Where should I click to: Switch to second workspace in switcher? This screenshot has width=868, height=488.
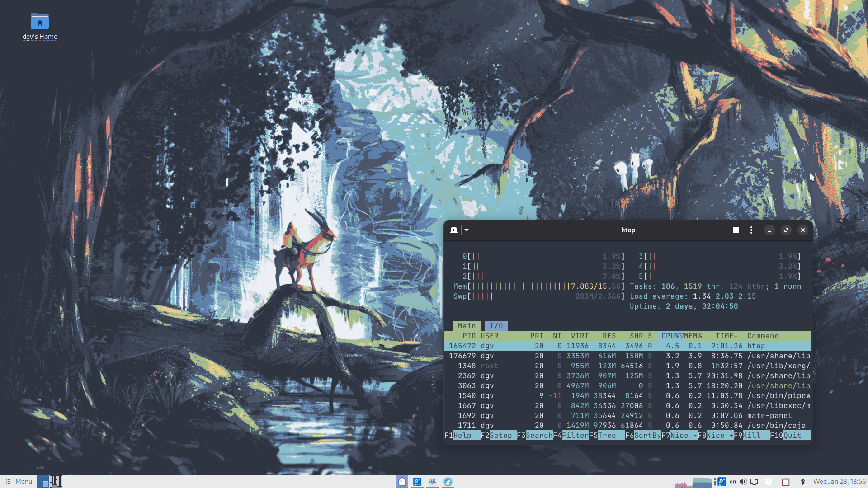(56, 481)
